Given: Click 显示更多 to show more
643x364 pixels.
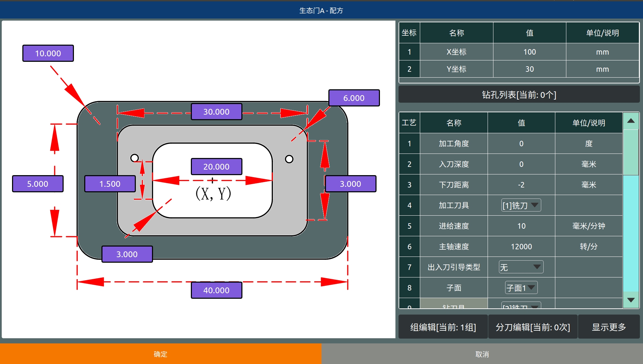Looking at the screenshot, I should tap(609, 327).
